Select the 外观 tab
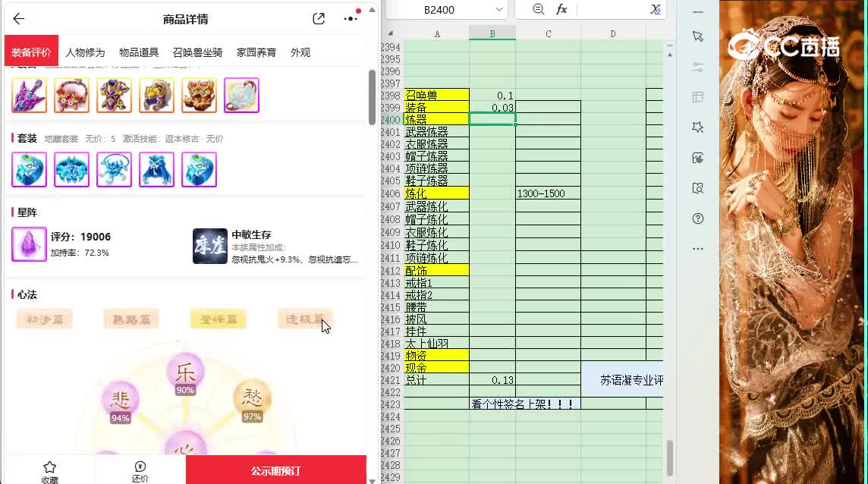The width and height of the screenshot is (868, 484). 300,52
